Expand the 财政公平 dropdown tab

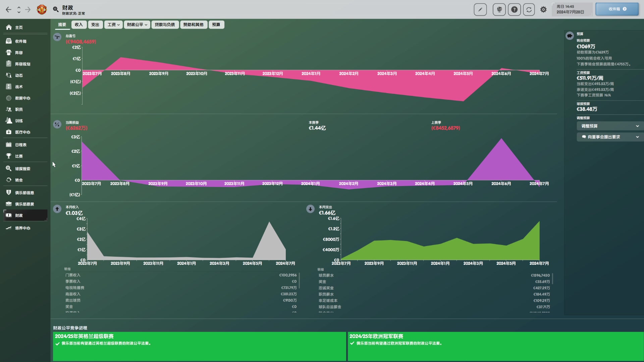[x=137, y=24]
